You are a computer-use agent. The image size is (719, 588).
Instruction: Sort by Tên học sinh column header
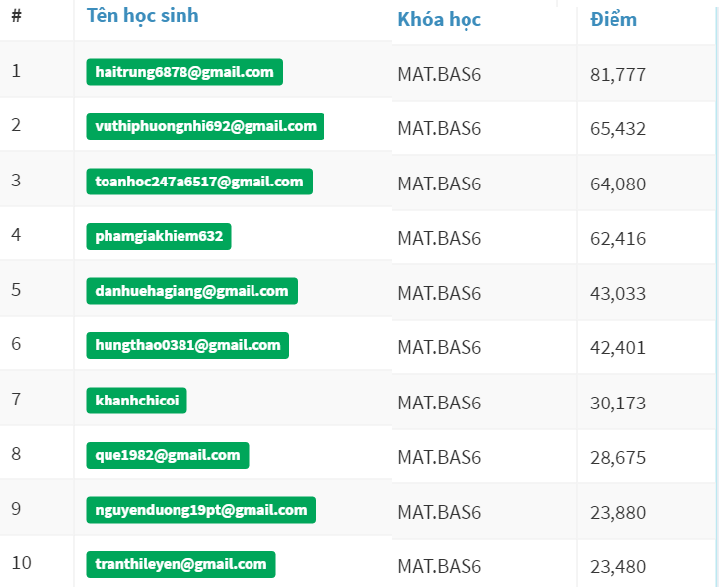(x=143, y=16)
